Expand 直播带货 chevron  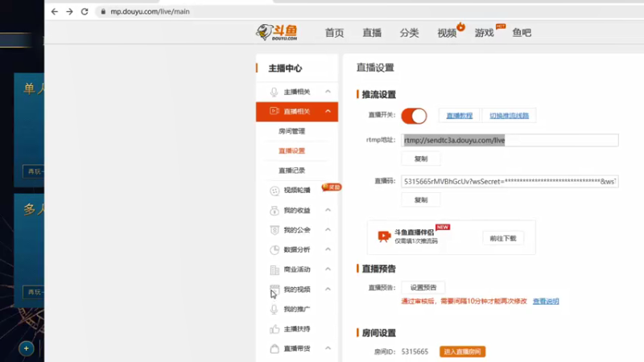(328, 348)
